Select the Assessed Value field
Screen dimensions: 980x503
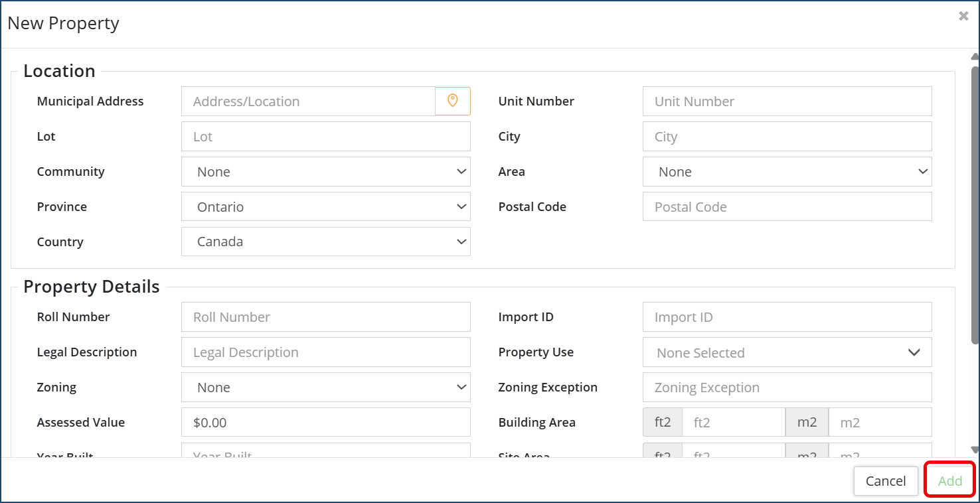click(x=325, y=423)
